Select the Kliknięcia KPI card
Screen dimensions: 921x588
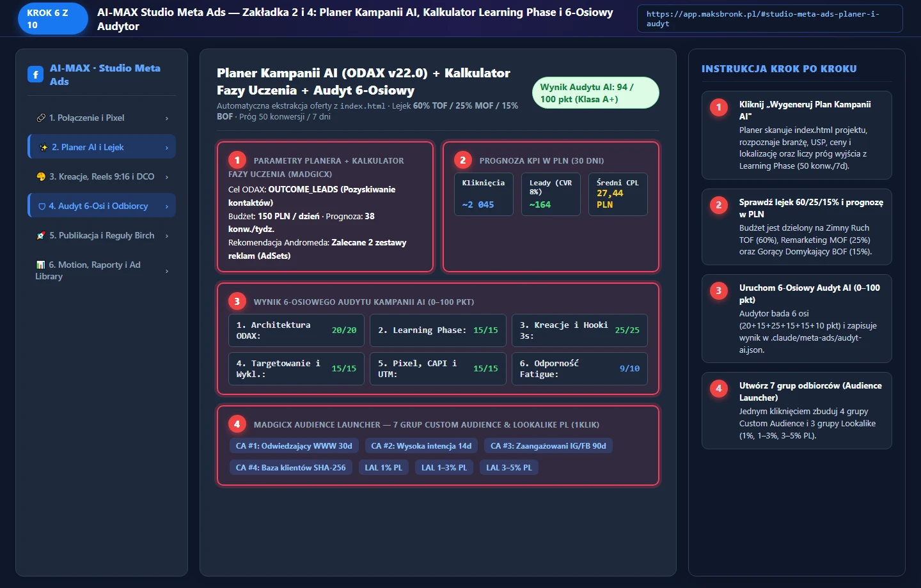coord(484,194)
